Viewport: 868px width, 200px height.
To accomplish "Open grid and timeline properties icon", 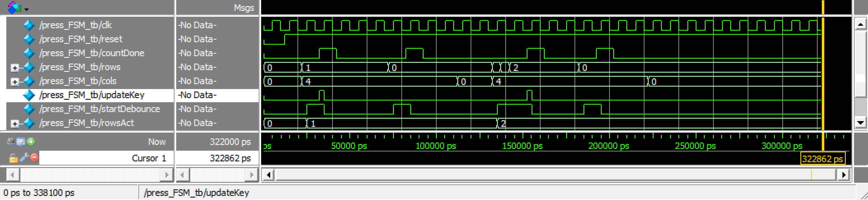I will tap(21, 142).
